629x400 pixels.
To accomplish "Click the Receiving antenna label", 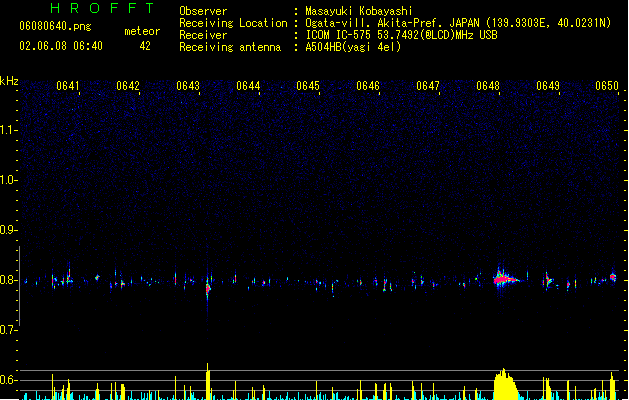I will (230, 47).
